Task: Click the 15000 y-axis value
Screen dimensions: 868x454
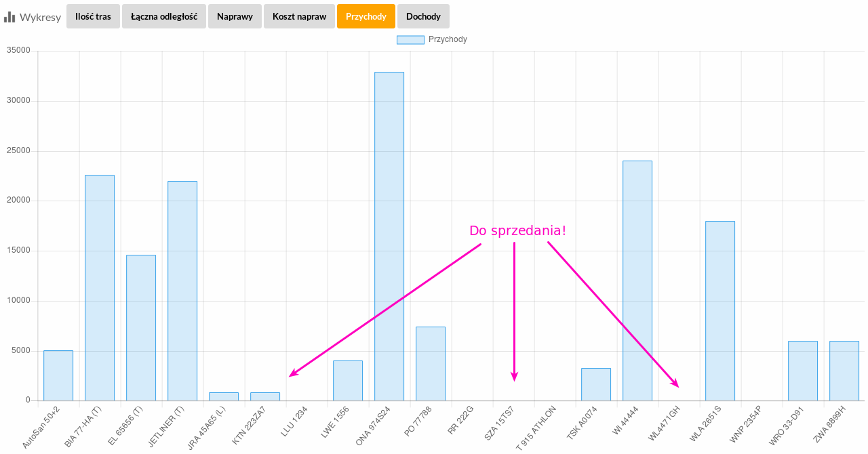Action: [x=18, y=251]
